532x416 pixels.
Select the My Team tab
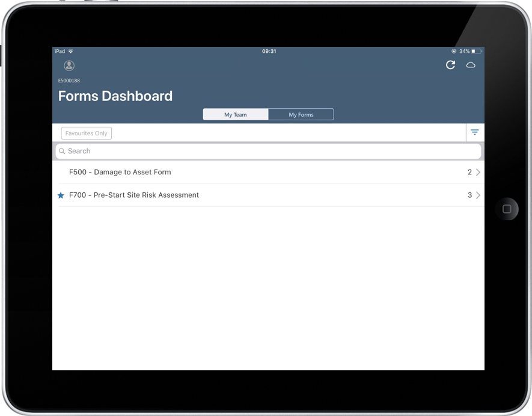tap(236, 115)
